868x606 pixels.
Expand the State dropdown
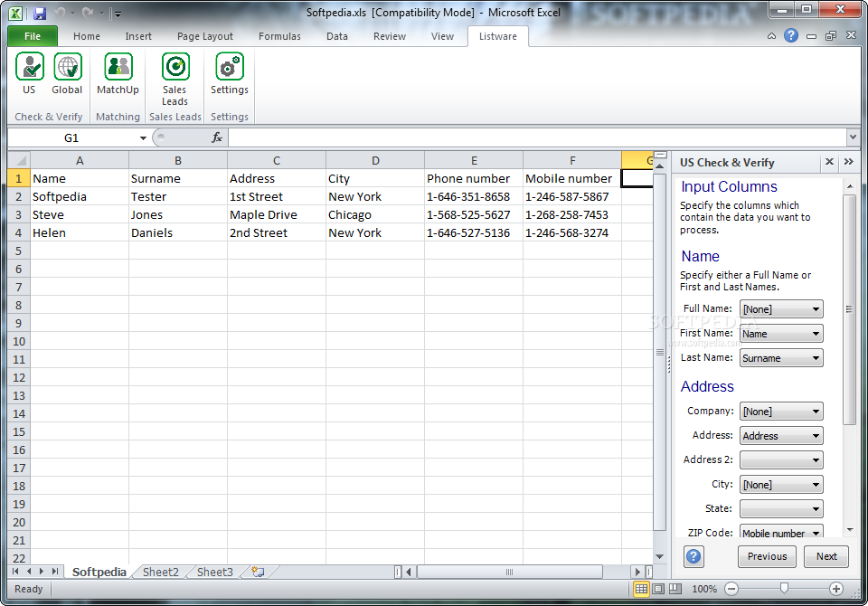pos(816,508)
